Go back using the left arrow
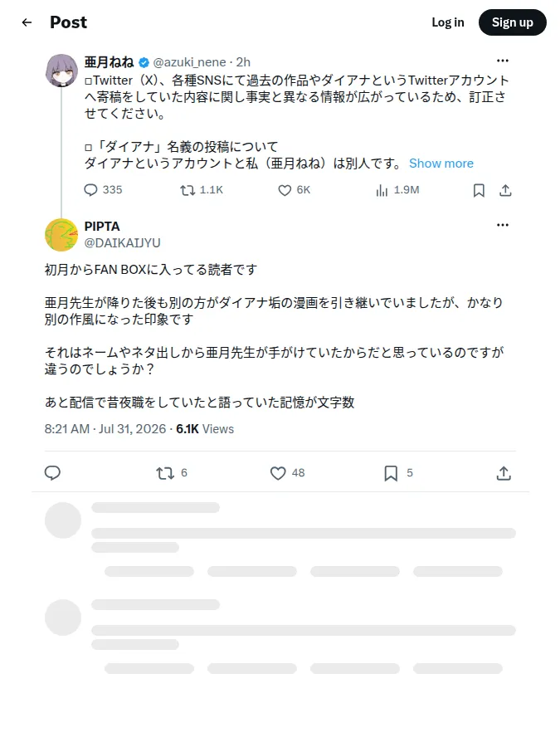Screen dimensions: 560x747 pos(27,22)
